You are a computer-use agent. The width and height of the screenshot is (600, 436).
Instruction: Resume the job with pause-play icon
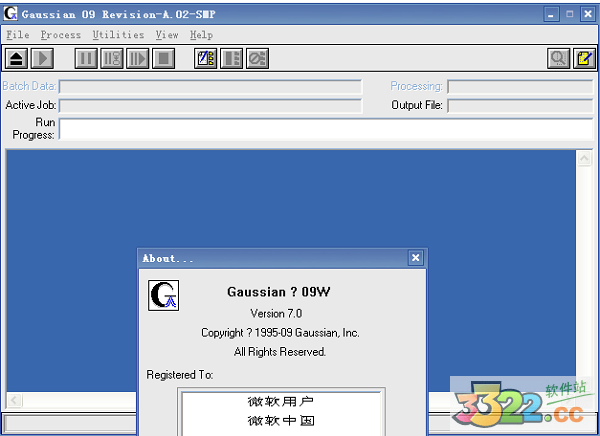click(138, 59)
